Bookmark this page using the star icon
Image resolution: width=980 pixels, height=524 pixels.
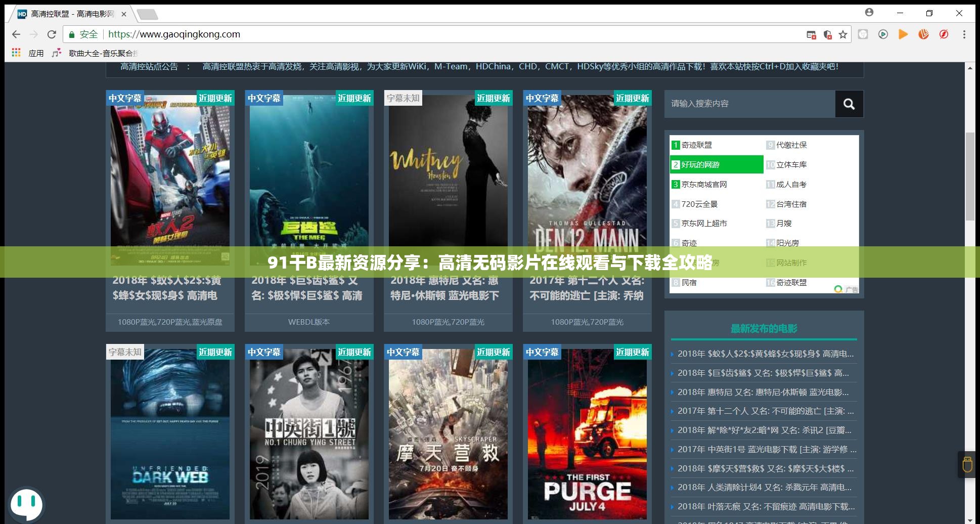[843, 34]
